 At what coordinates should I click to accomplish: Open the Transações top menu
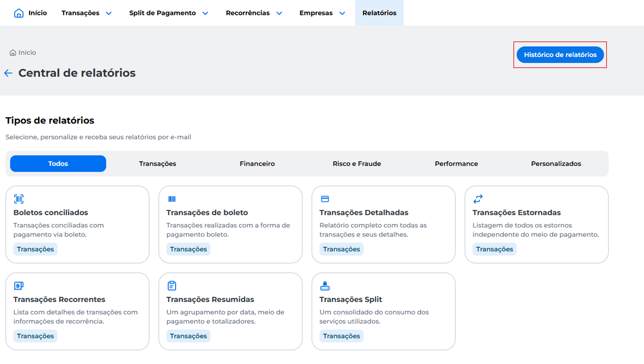[80, 13]
